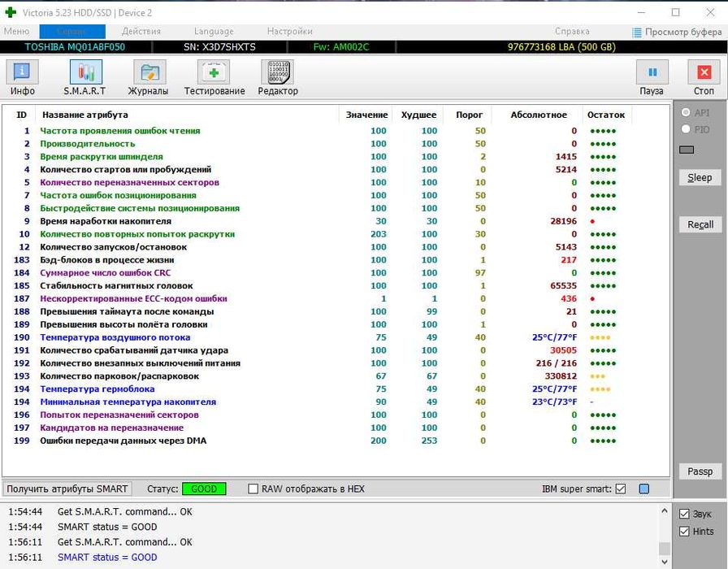Open the Журналы logs icon
728x569 pixels.
[x=148, y=78]
